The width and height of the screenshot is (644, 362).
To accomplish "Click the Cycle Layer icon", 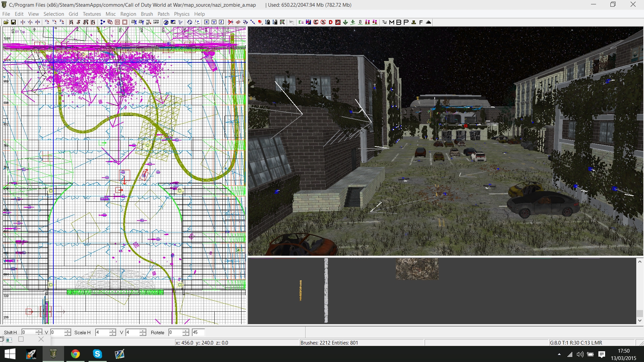I will pyautogui.click(x=156, y=22).
